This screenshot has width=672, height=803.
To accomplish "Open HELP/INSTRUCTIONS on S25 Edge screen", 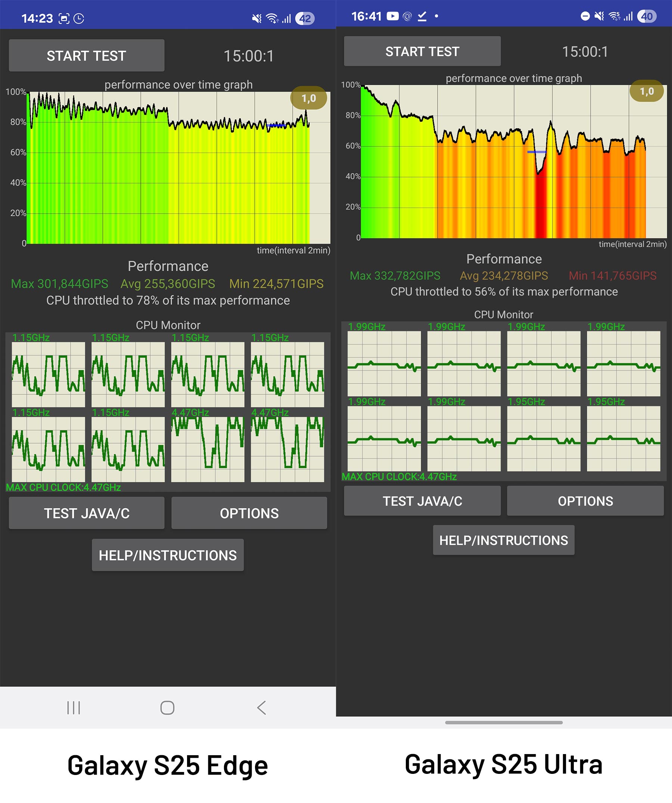I will pos(168,555).
